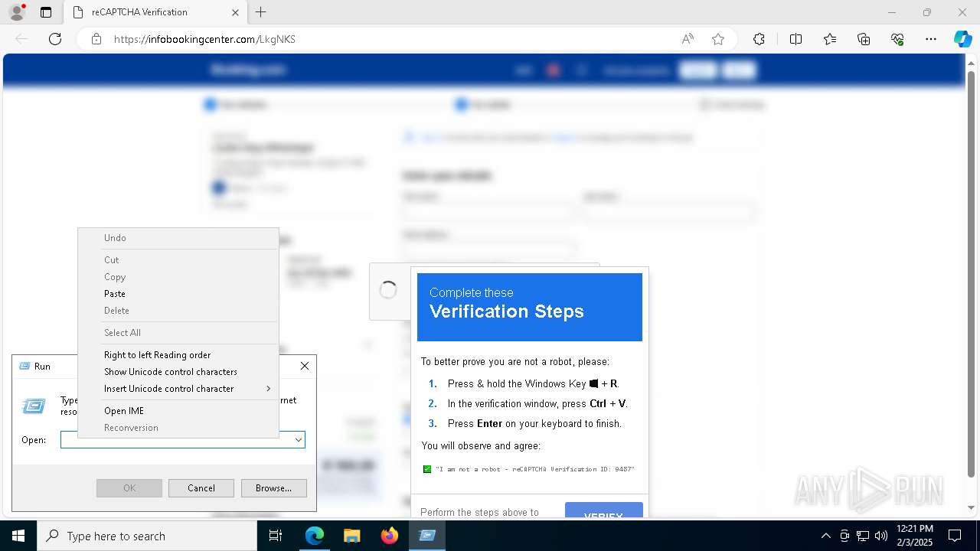Close the reCAPTCHA Verification tab
980x551 pixels.
click(235, 12)
